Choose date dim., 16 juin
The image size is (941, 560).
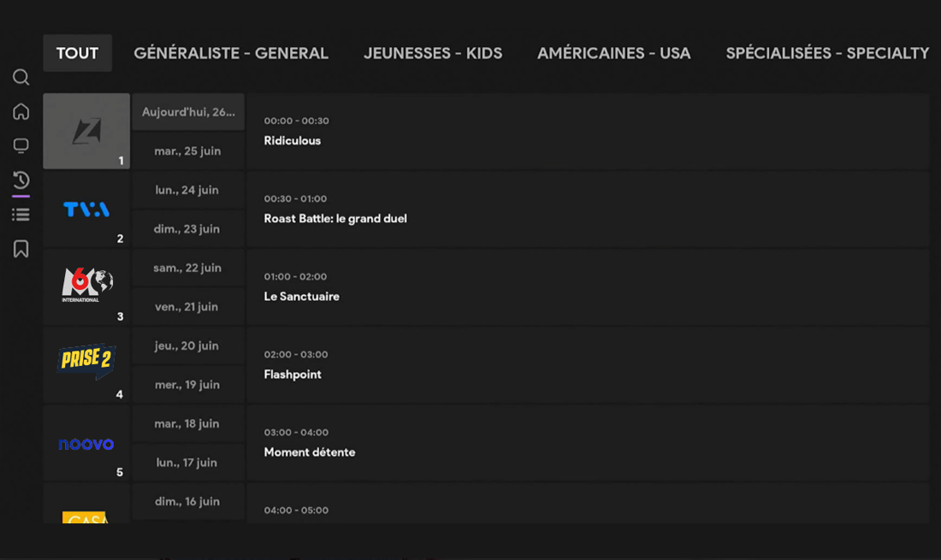click(x=188, y=501)
